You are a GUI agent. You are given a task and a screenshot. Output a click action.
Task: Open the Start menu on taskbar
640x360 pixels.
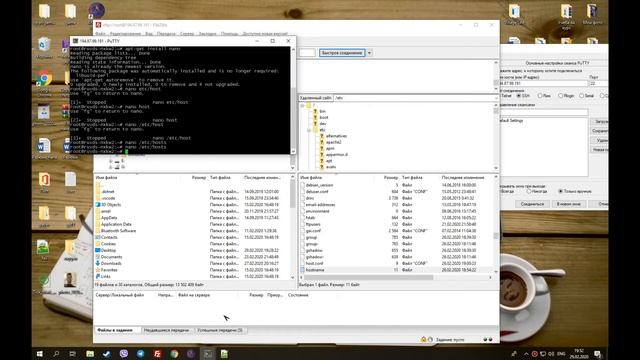coord(40,354)
